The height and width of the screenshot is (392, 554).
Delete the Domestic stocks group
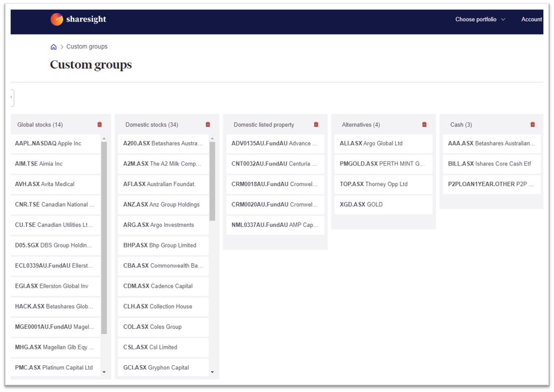point(208,124)
